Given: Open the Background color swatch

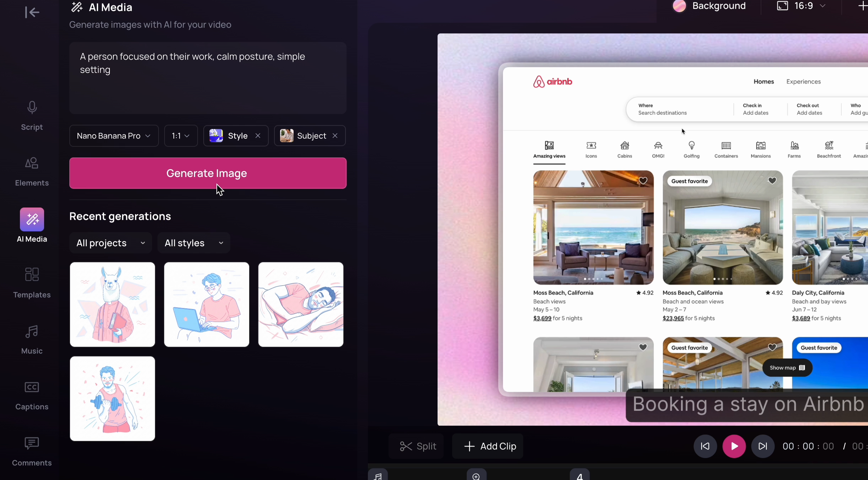Looking at the screenshot, I should (679, 6).
